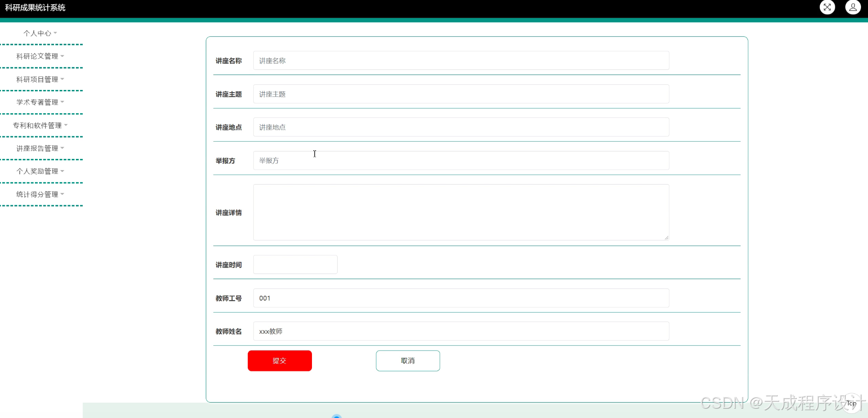
Task: Expand the 讲座报告管理 sidebar menu
Action: pyautogui.click(x=40, y=148)
